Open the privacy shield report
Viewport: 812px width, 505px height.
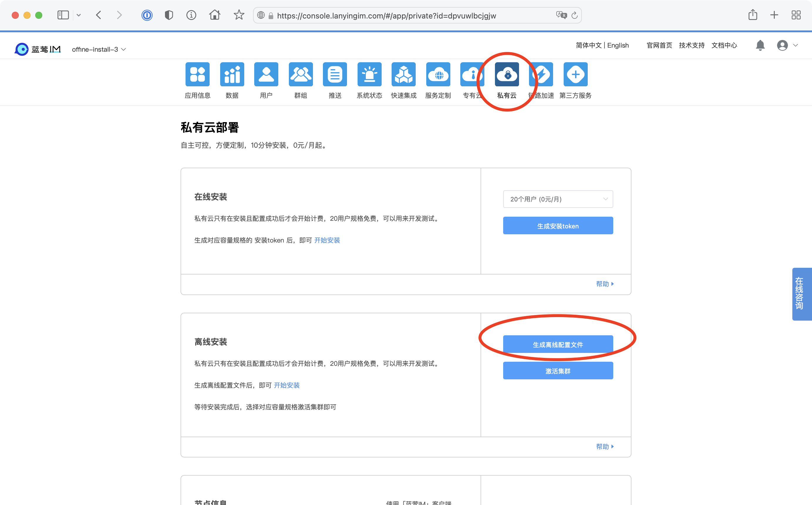pos(169,15)
